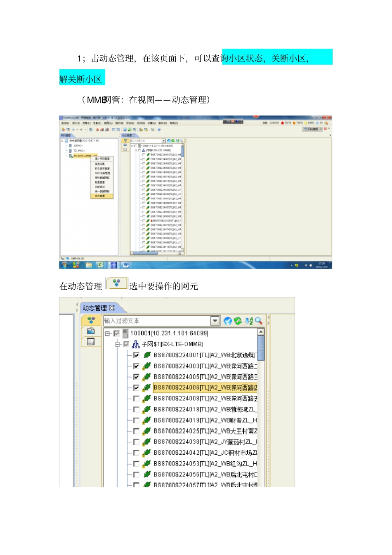Click horizontal scrollbar of upper screenshot tree

[x=156, y=253]
